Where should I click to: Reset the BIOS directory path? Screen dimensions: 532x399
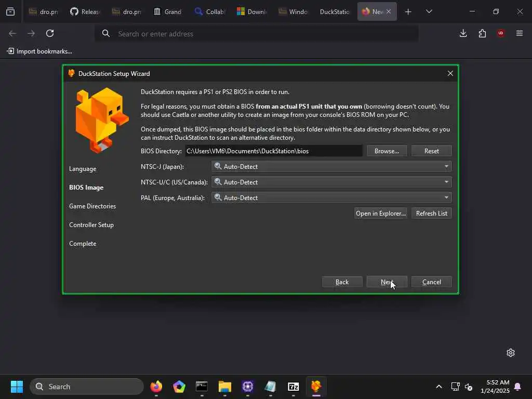point(432,151)
